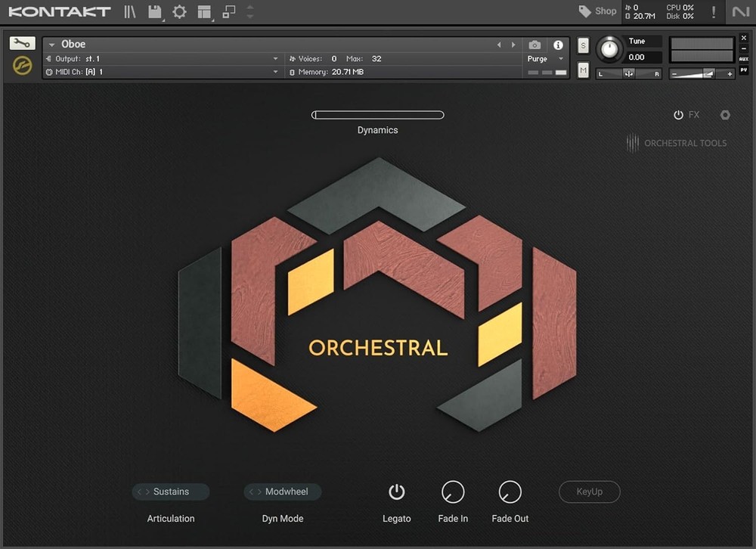
Task: Click the wrench edit instrument icon
Action: [22, 44]
